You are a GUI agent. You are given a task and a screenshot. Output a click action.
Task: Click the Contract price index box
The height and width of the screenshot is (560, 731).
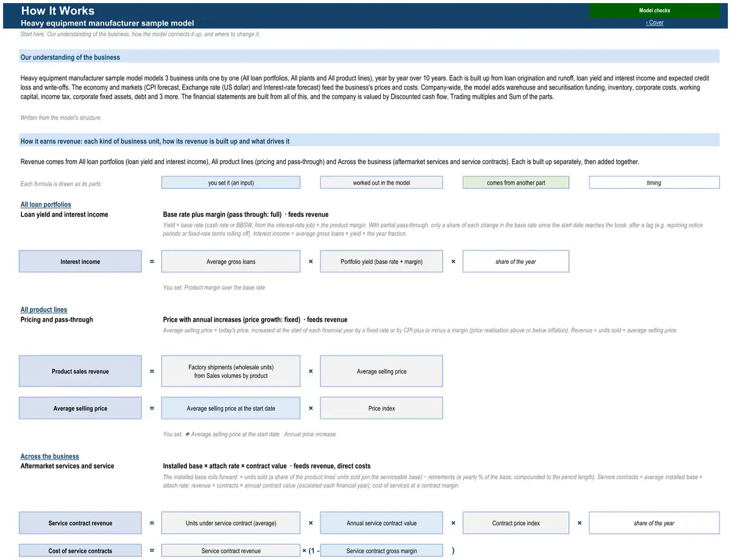point(516,523)
